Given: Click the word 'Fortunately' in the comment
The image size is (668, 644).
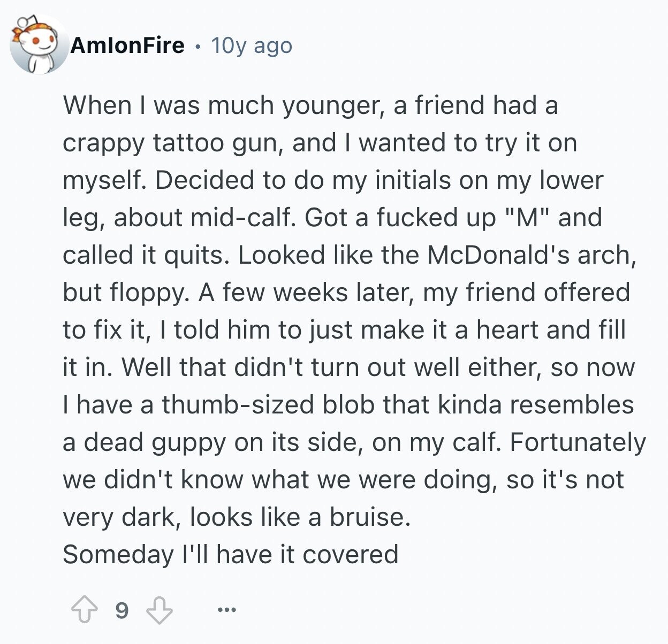Looking at the screenshot, I should (x=578, y=443).
